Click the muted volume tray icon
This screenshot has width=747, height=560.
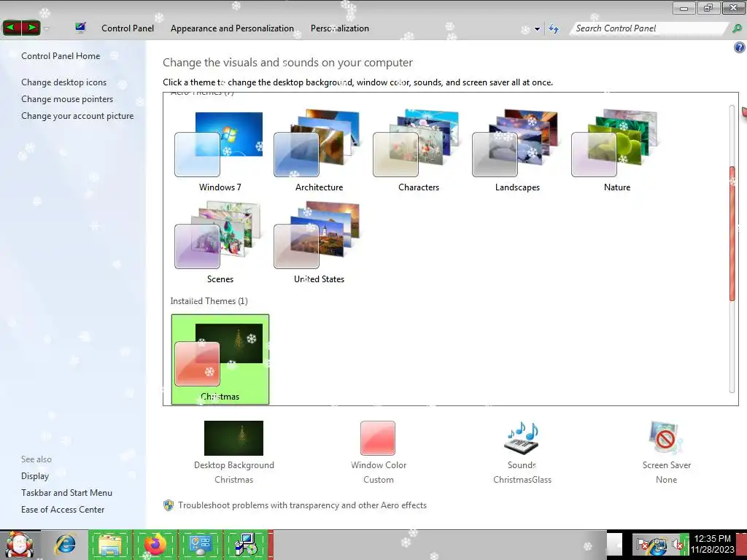pos(677,544)
